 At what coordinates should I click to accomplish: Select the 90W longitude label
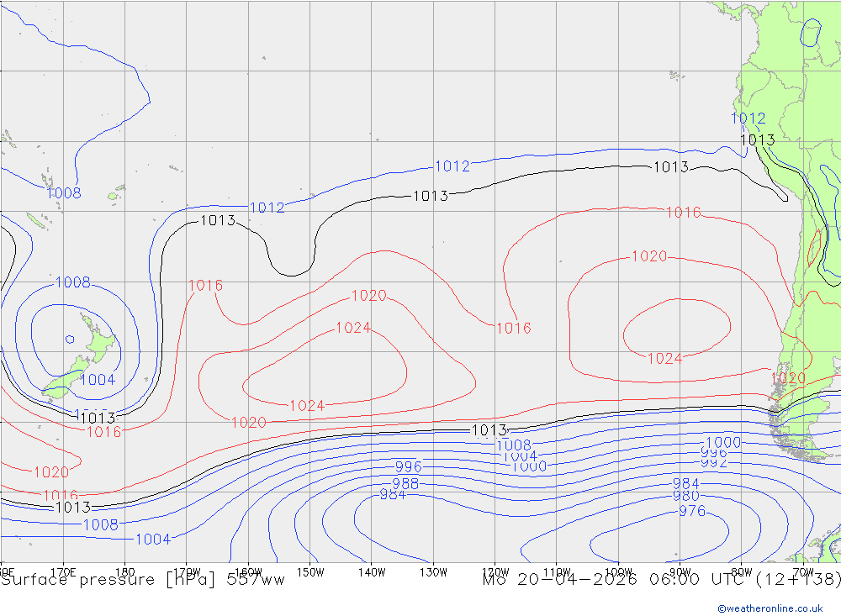click(x=680, y=572)
